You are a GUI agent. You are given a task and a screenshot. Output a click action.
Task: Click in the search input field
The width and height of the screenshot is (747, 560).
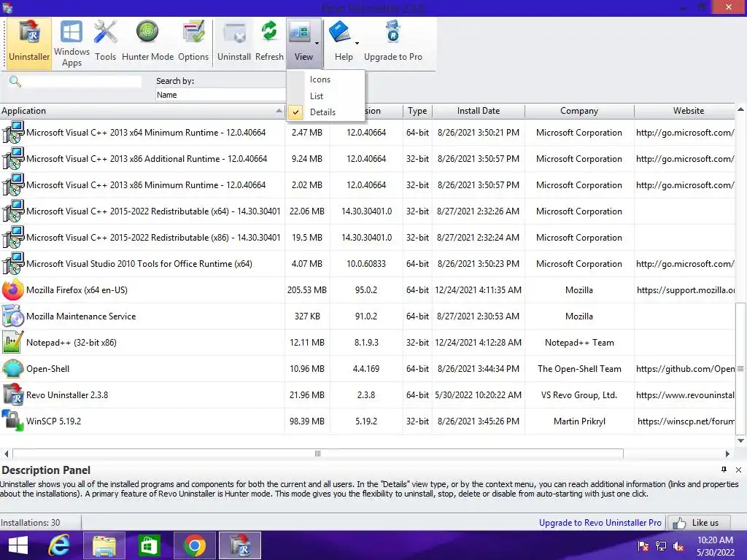coord(82,82)
